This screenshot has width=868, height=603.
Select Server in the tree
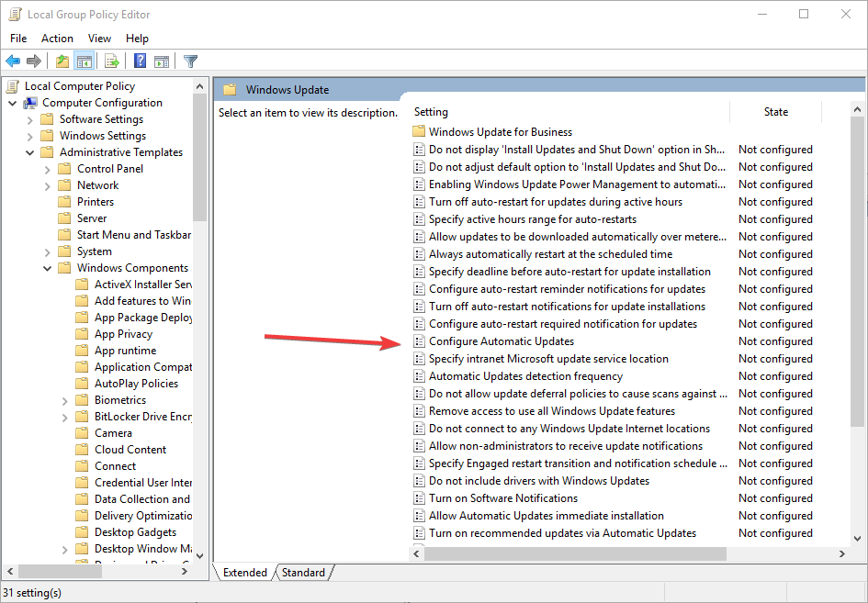(92, 218)
